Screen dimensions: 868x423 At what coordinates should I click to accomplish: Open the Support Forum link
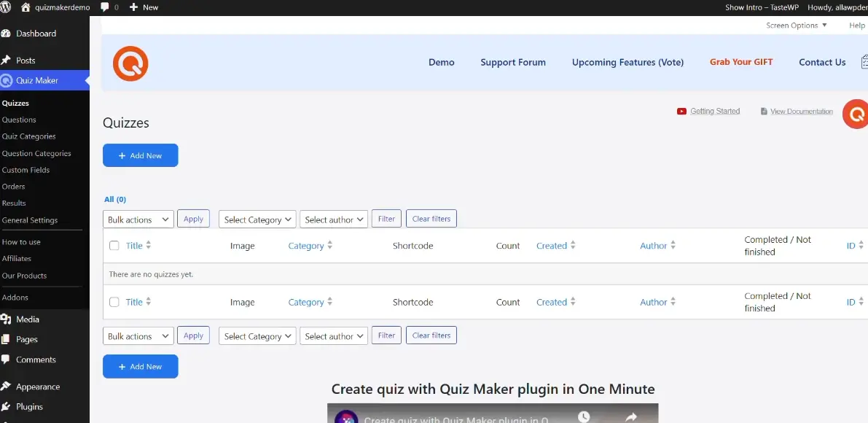[x=512, y=63]
